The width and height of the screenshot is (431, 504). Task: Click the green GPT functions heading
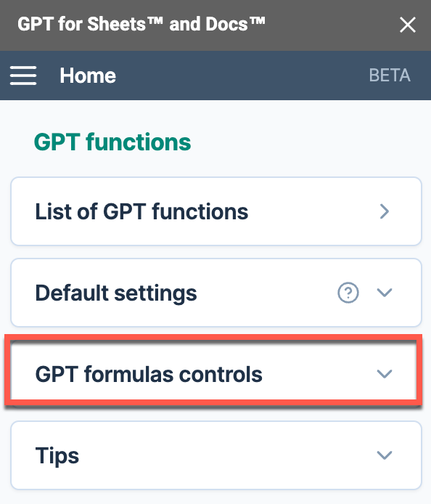coord(112,142)
